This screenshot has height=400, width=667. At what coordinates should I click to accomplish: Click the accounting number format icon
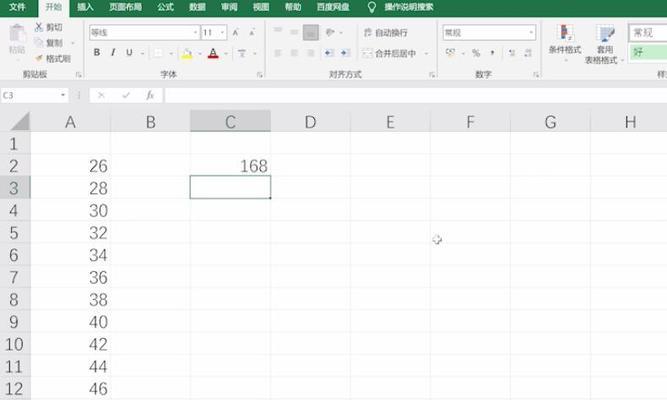tap(450, 52)
